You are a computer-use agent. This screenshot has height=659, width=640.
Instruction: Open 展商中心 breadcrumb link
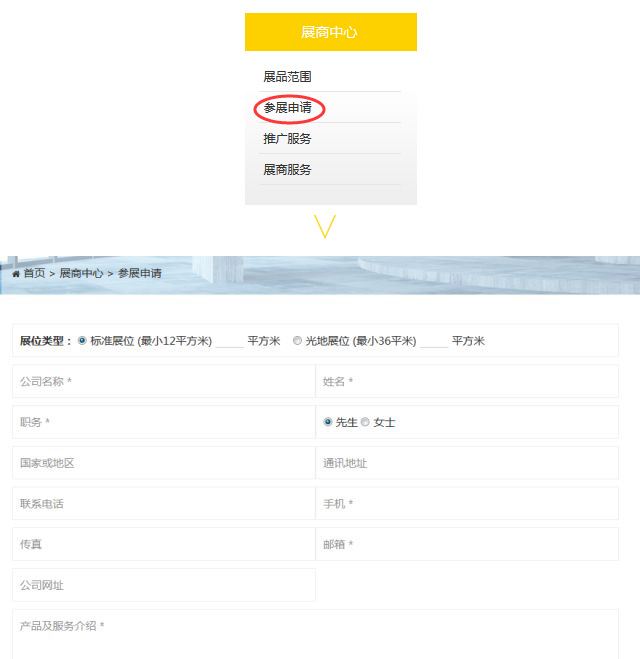pos(81,273)
